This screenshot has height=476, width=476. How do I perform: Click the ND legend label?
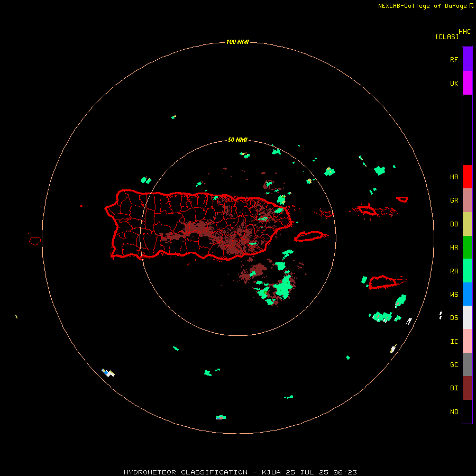click(x=454, y=412)
